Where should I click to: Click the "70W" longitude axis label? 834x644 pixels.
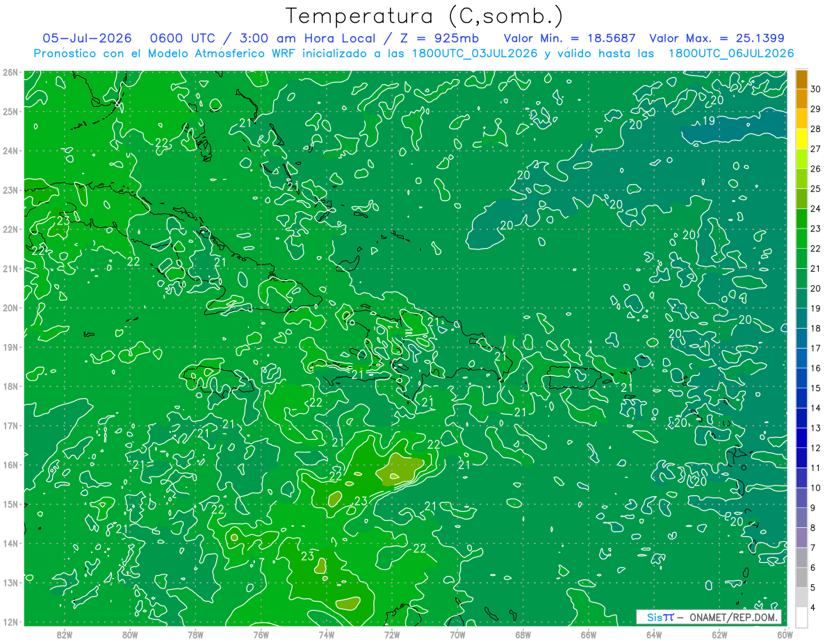[457, 634]
